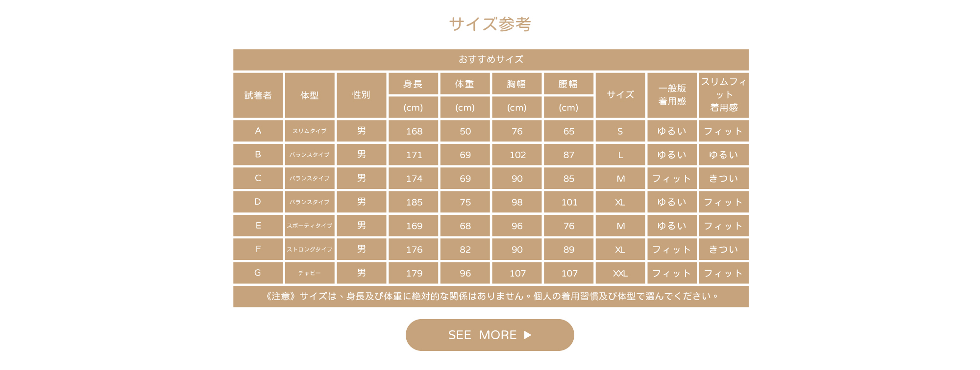Click the 身長 column header
The image size is (980, 370).
point(413,84)
